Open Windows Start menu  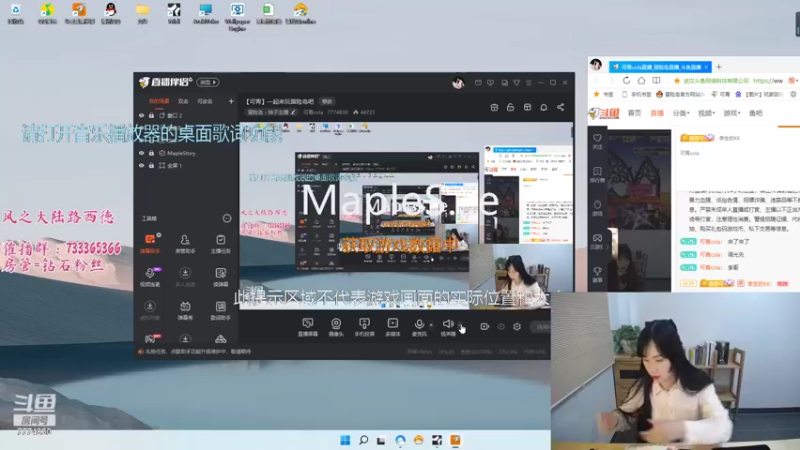[345, 440]
